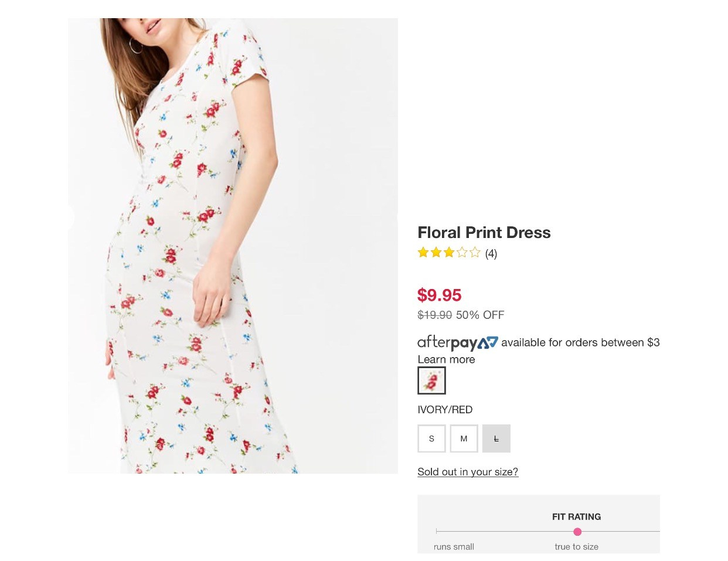Image resolution: width=728 pixels, height=561 pixels.
Task: Click the crossed-out $19.90 price
Action: click(434, 315)
